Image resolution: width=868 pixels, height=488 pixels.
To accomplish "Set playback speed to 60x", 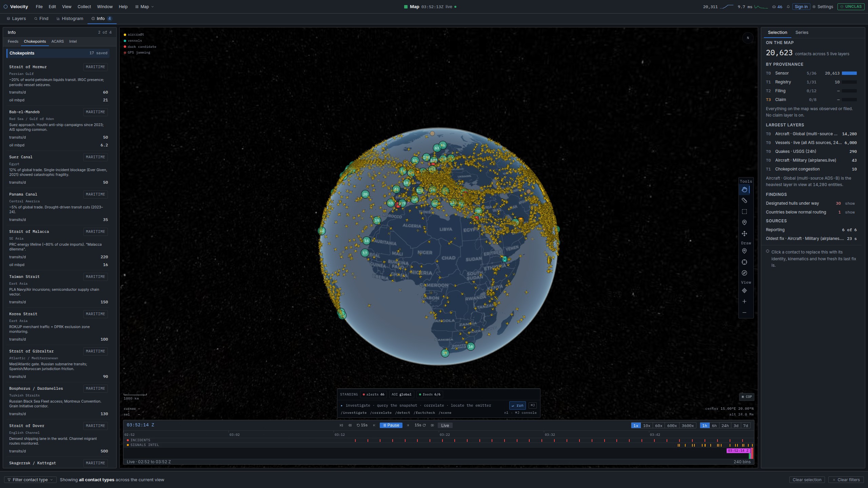I will click(658, 426).
